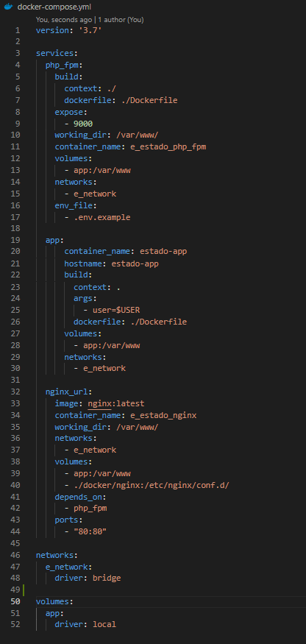Click 'app:/var/www' on line 28
Viewport: 306px width, 644px height.
coord(111,345)
